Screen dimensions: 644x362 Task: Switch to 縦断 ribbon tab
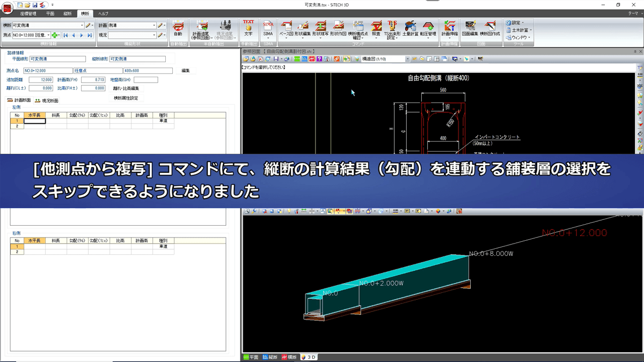67,13
